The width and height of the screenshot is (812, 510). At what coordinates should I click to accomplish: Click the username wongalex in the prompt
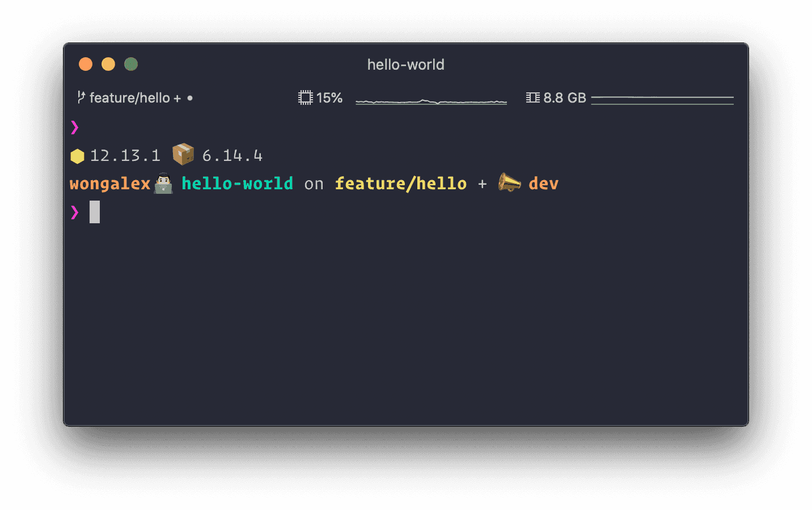coord(110,184)
